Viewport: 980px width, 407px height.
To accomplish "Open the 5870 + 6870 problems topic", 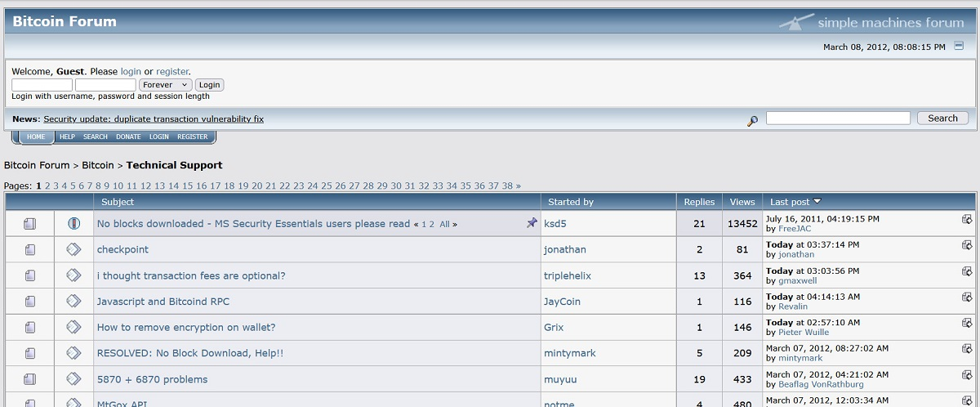I will point(152,379).
